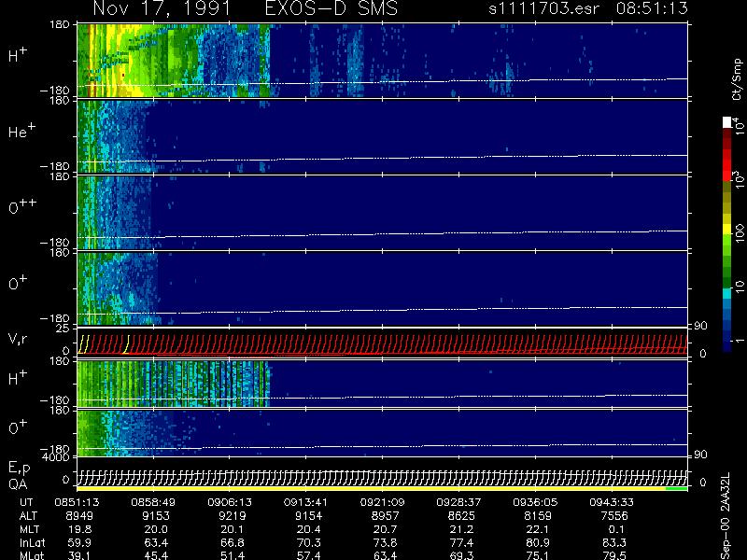
Task: Click InLat value '80.9'
Action: tap(538, 542)
